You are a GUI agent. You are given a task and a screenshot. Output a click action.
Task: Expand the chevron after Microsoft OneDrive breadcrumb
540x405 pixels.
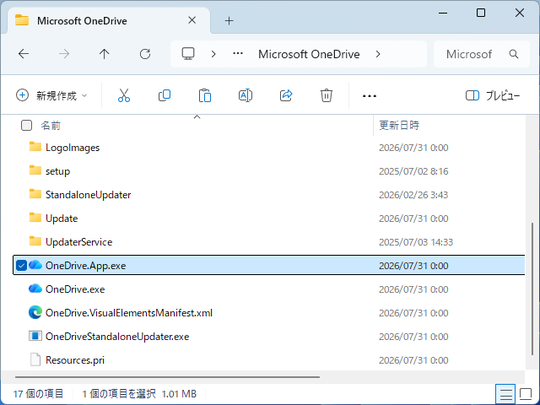tap(378, 54)
